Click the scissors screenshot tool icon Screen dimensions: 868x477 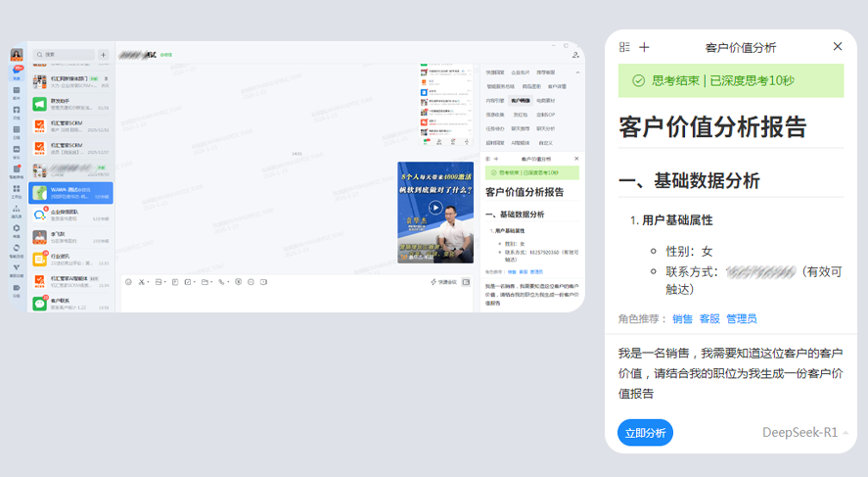(142, 282)
